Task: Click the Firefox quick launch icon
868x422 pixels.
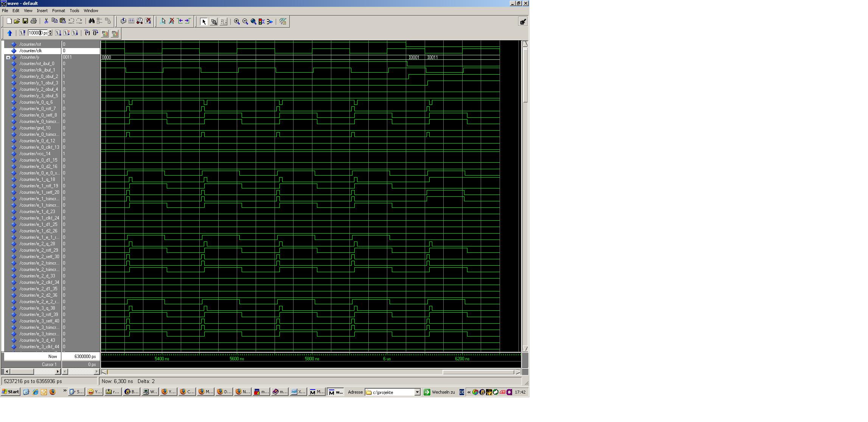Action: click(x=53, y=392)
